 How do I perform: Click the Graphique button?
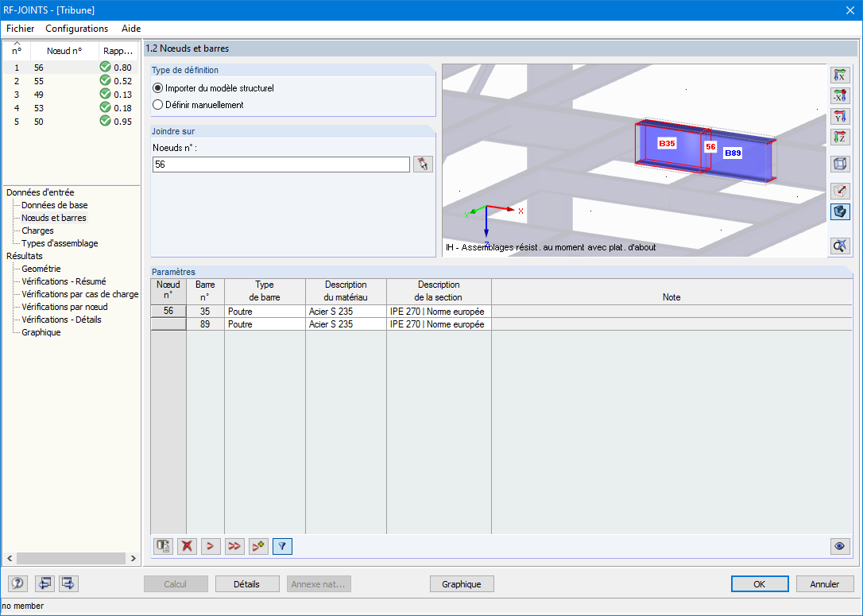[461, 584]
